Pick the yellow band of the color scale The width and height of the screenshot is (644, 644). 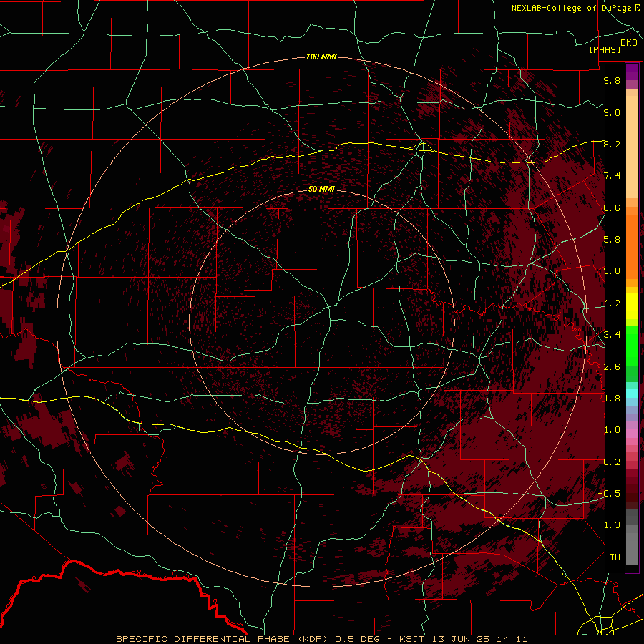pyautogui.click(x=632, y=306)
